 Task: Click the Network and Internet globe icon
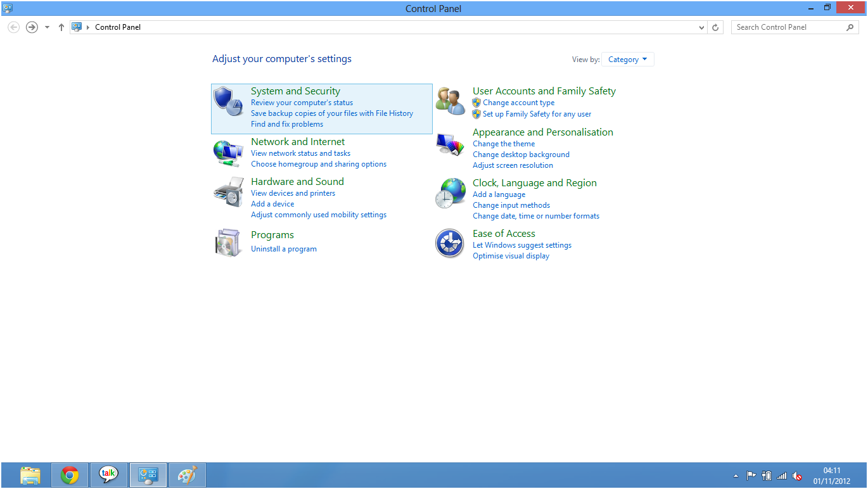[x=227, y=153]
